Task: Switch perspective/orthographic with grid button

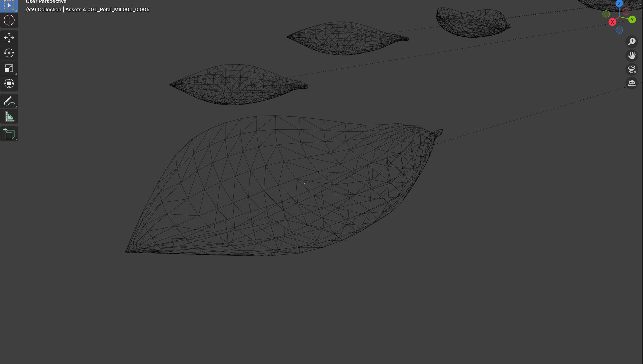Action: point(632,83)
